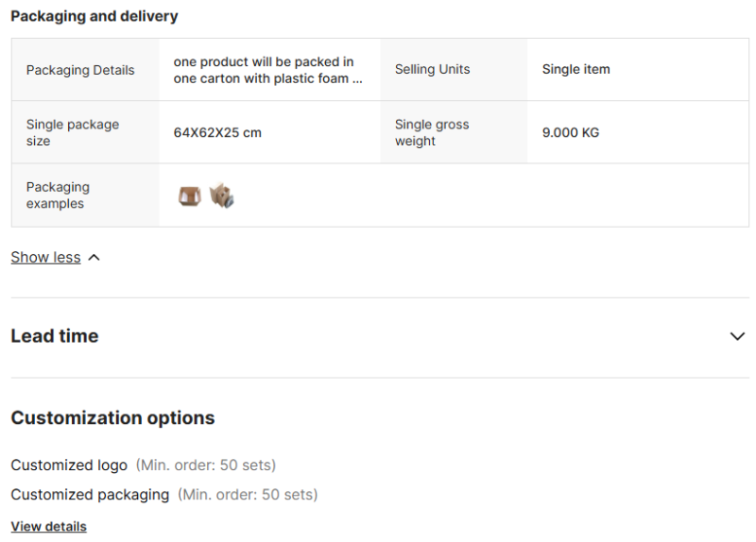Screen dimensions: 756x542
Task: Open the View details link
Action: [48, 527]
